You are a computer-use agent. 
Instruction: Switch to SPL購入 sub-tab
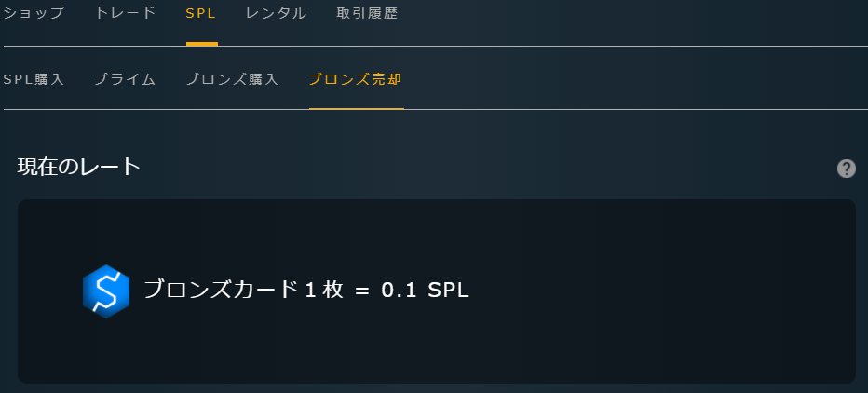coord(34,79)
